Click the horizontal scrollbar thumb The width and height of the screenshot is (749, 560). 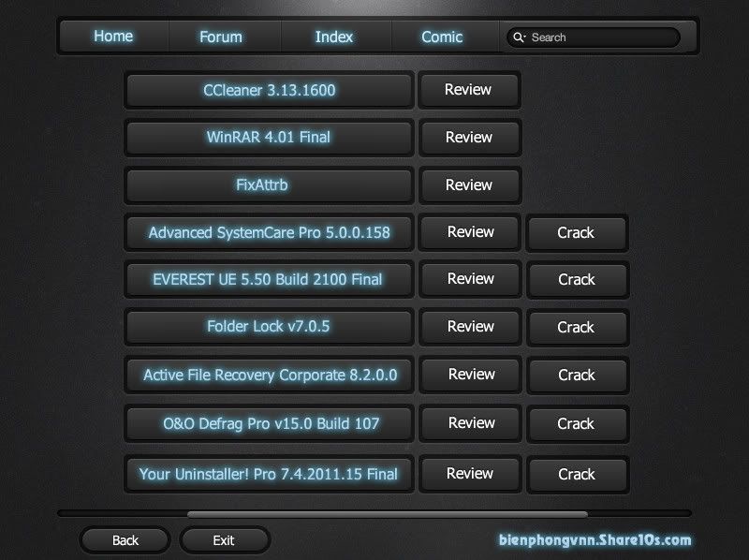tap(388, 514)
